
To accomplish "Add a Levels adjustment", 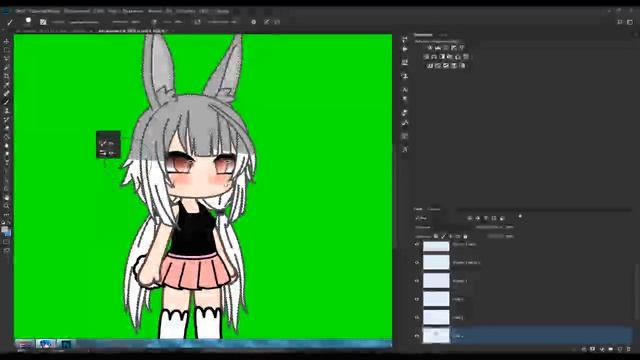I will [438, 48].
